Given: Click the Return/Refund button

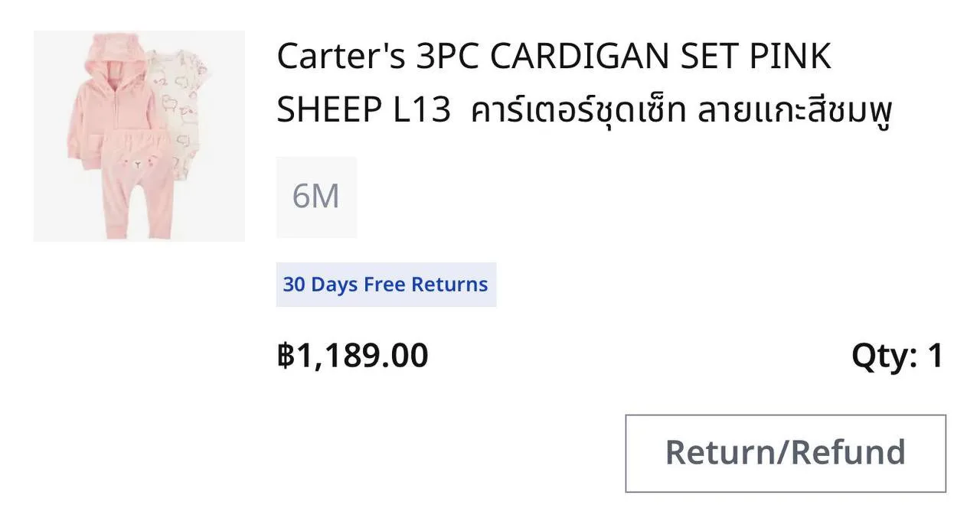Looking at the screenshot, I should 786,454.
